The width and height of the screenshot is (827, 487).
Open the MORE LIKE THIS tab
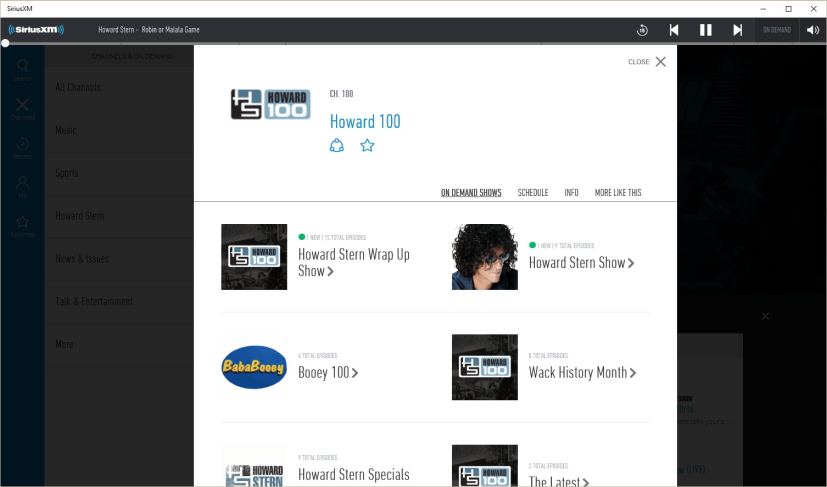coord(618,193)
